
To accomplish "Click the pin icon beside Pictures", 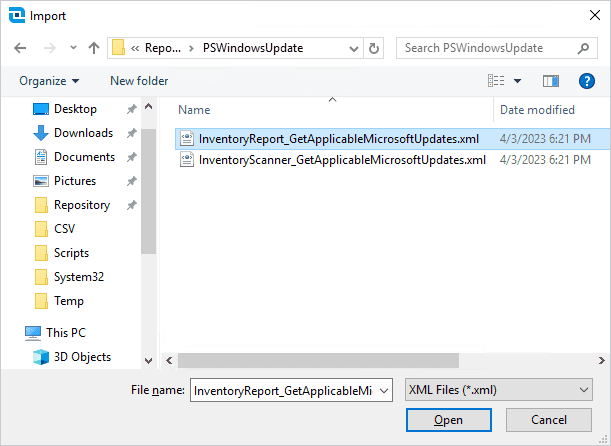I will point(132,181).
